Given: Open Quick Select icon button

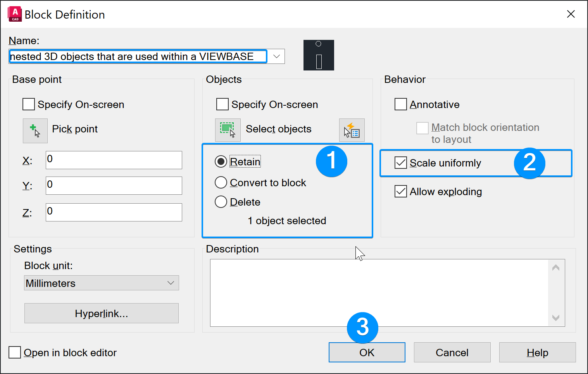Looking at the screenshot, I should 352,130.
